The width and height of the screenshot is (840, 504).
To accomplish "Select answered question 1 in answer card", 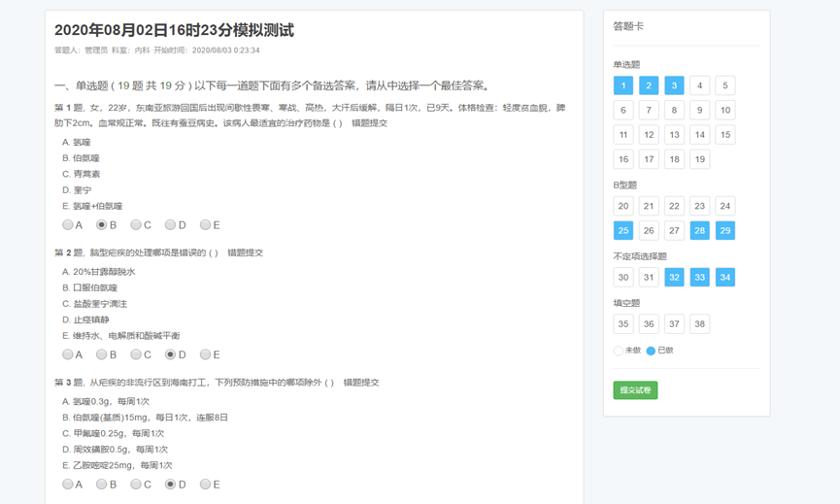I will 623,85.
